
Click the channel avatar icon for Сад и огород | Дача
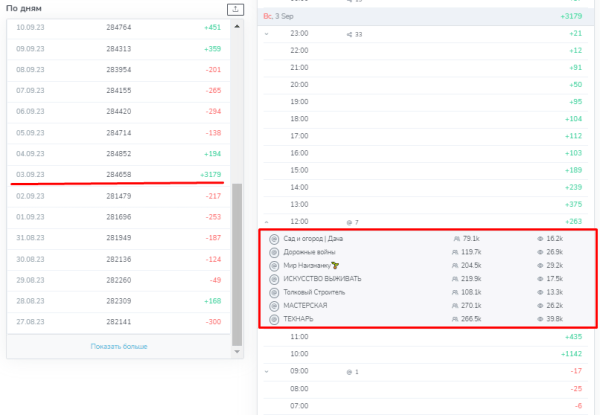point(275,239)
